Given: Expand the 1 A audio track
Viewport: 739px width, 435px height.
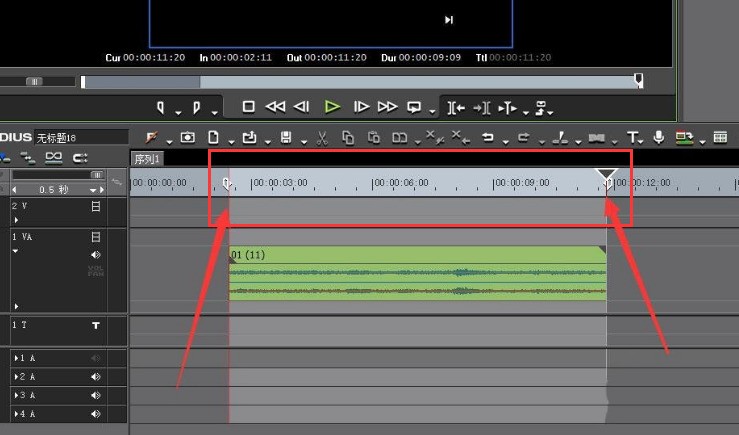Looking at the screenshot, I should (x=16, y=358).
